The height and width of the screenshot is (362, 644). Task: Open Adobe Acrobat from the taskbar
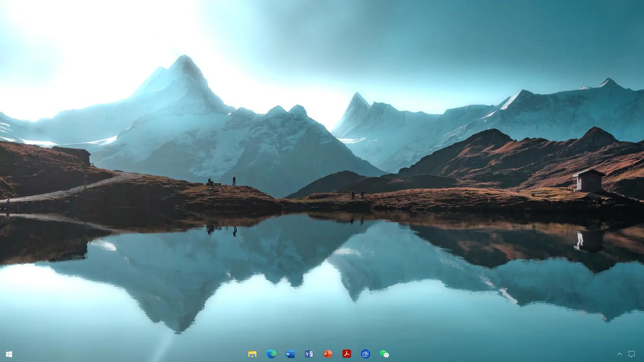point(346,354)
